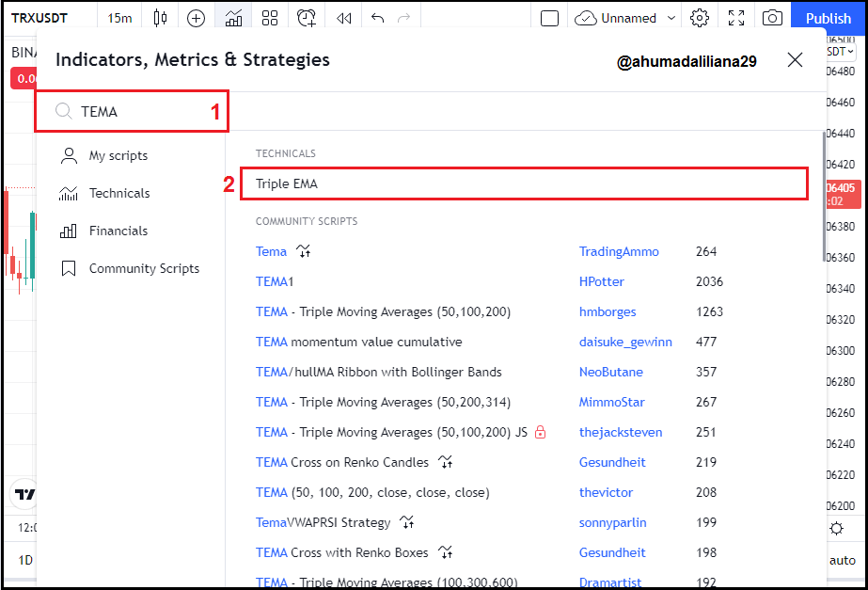868x590 pixels.
Task: Click the Technicals chart icon
Action: coord(69,193)
